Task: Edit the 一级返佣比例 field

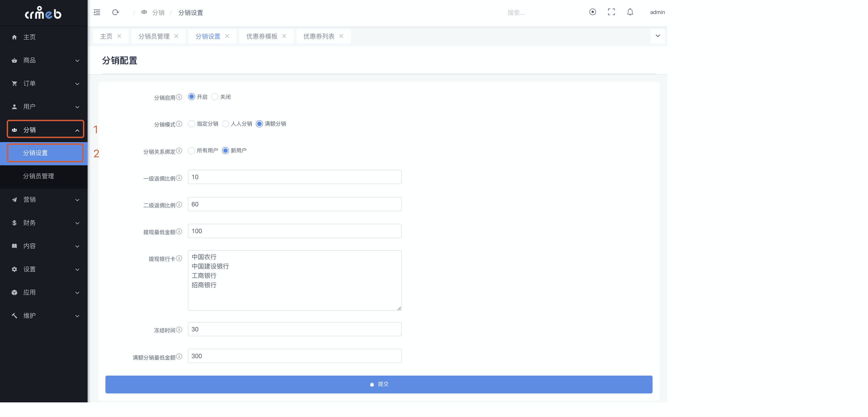Action: click(x=295, y=177)
